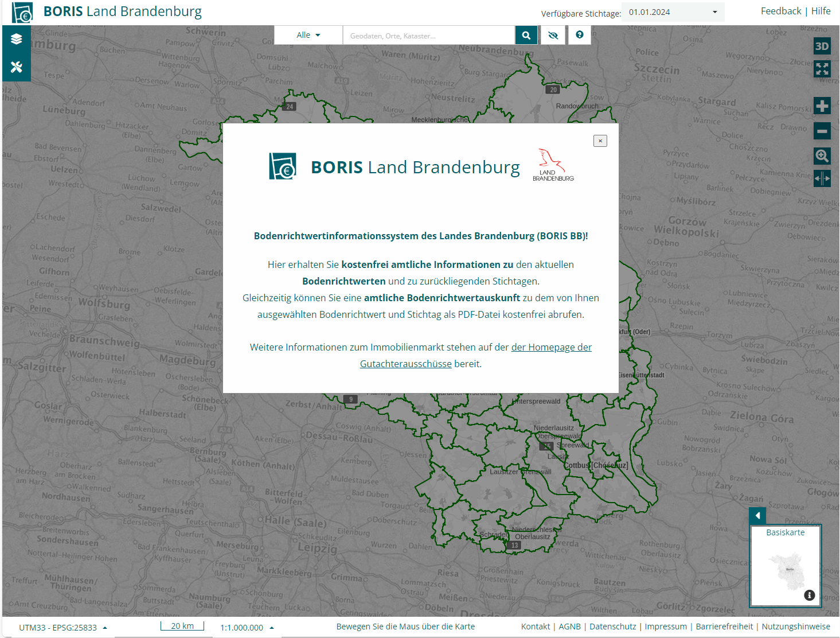This screenshot has height=638, width=840.
Task: Open the Stichtage date dropdown 01.01.2024
Action: point(673,12)
